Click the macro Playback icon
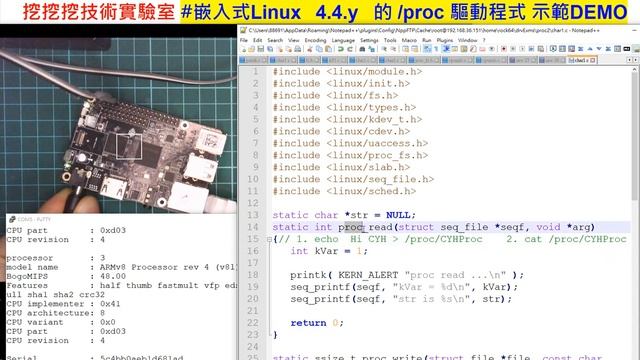 click(522, 49)
